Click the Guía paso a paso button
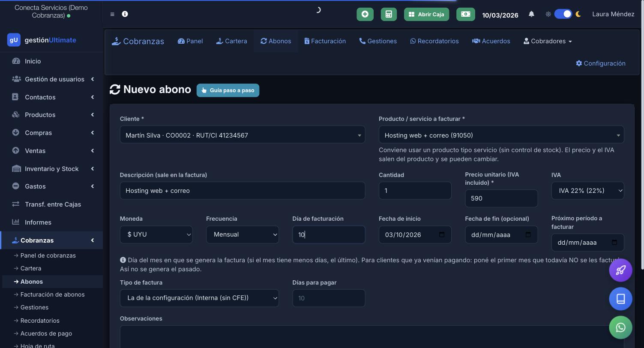The width and height of the screenshot is (644, 348). 228,90
